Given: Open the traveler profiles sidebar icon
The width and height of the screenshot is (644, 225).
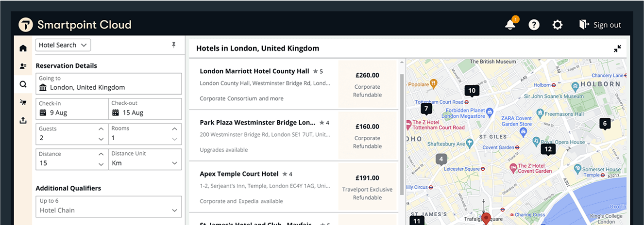Looking at the screenshot, I should click(23, 66).
